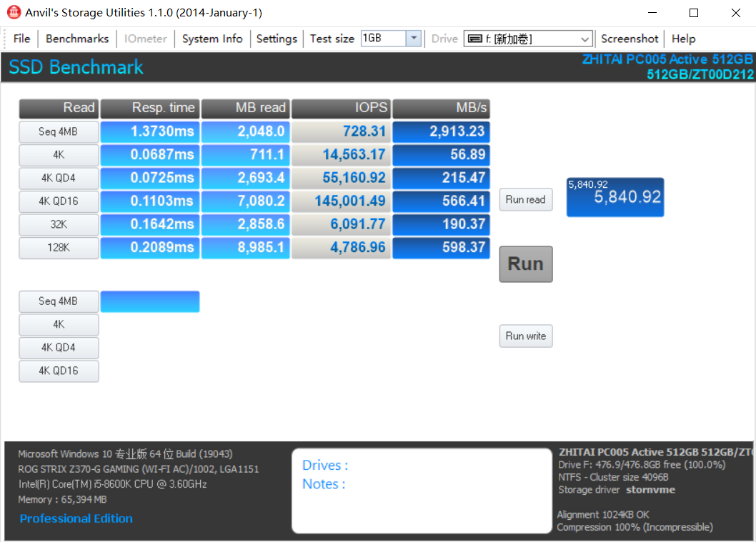Maximize the Anvil's Storage Utilities window

[x=694, y=13]
